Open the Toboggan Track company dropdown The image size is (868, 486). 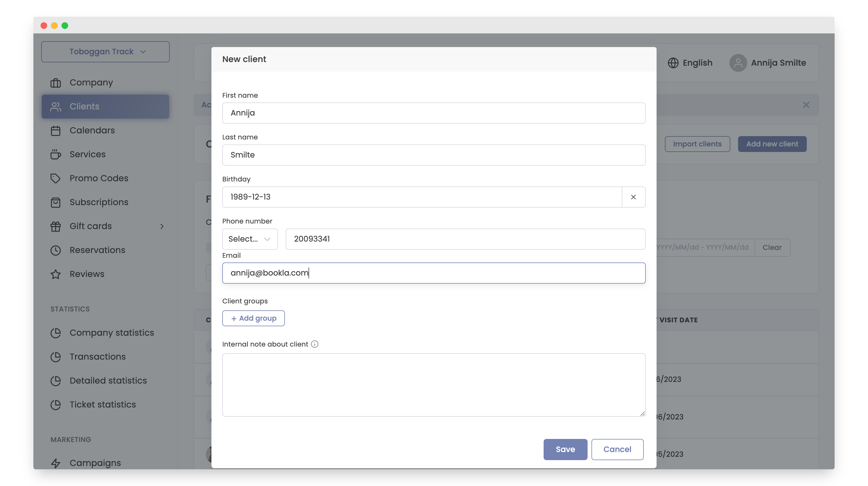coord(105,51)
